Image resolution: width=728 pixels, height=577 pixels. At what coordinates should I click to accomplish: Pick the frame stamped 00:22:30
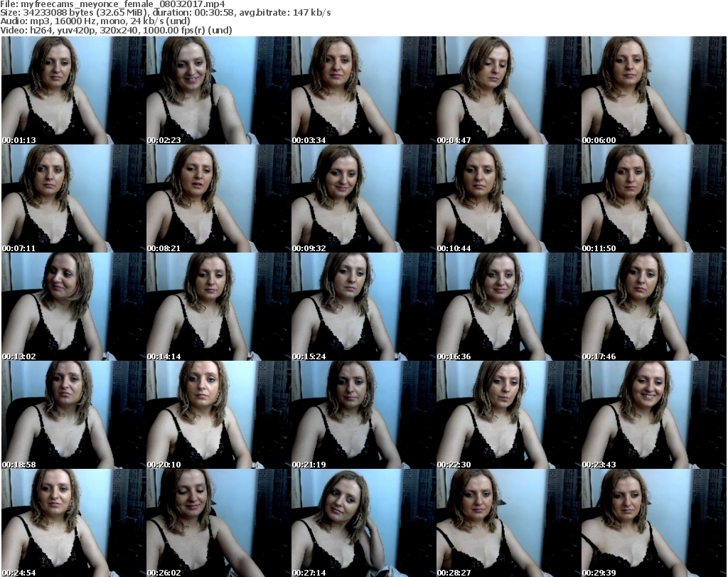[x=508, y=414]
